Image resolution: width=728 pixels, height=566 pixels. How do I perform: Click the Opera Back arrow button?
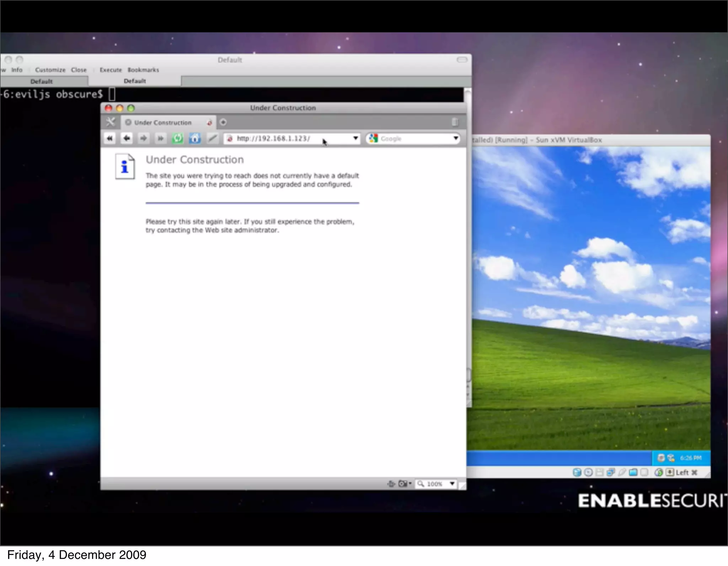[127, 138]
